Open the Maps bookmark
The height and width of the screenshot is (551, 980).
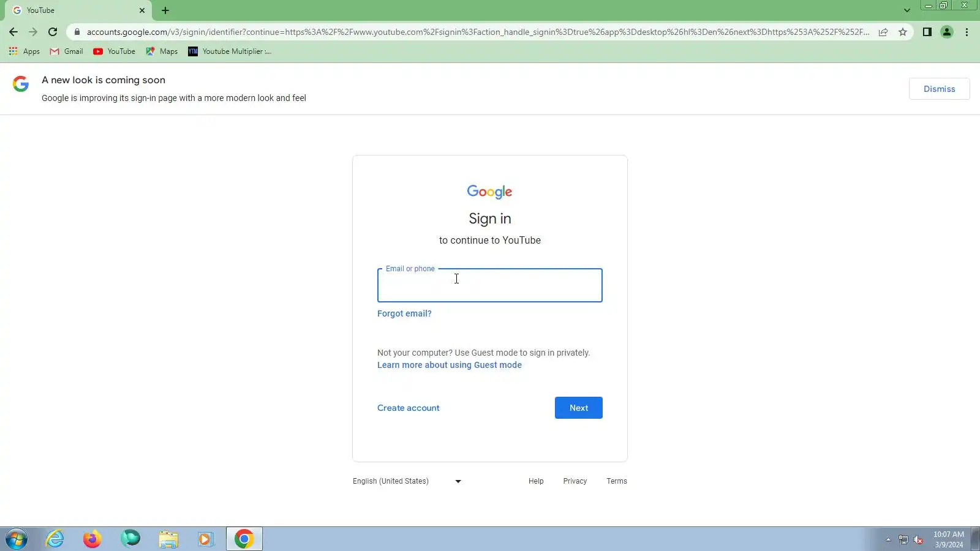click(x=162, y=51)
